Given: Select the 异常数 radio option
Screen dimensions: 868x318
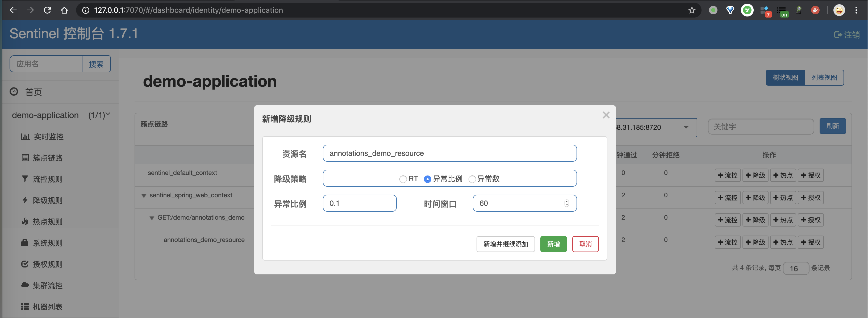Looking at the screenshot, I should click(472, 179).
